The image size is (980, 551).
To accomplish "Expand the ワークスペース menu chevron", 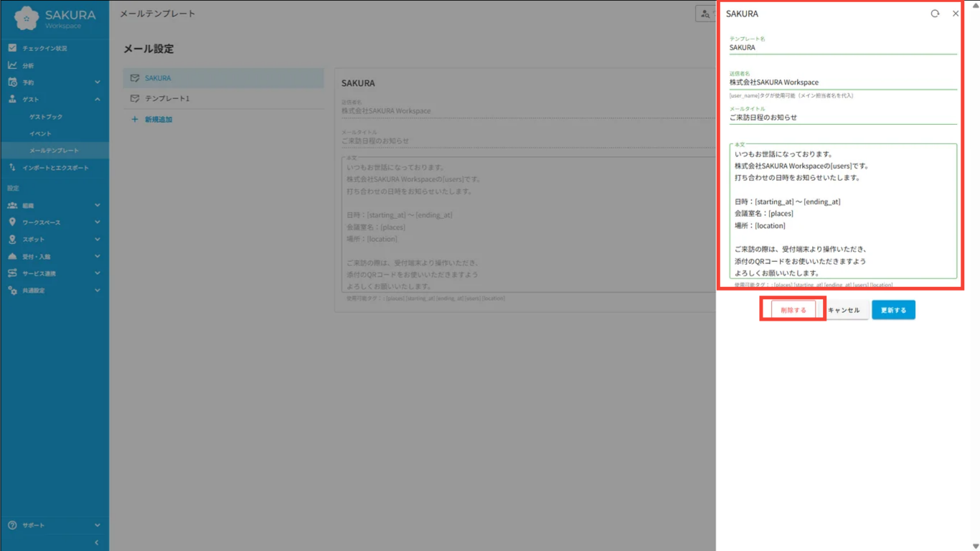I will [98, 222].
